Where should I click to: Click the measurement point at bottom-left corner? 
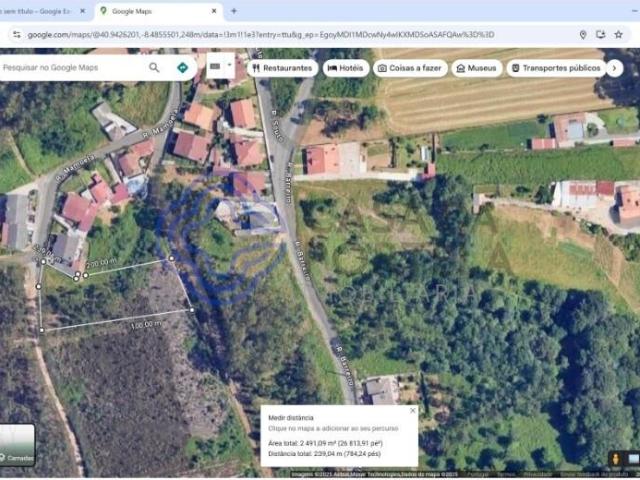tap(42, 330)
